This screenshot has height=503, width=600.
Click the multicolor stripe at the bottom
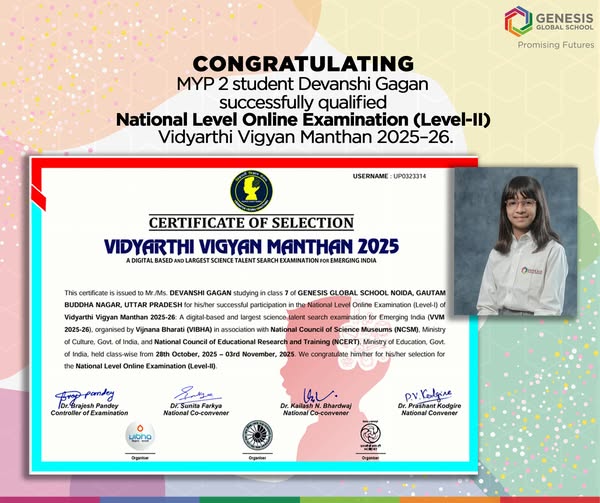click(300, 497)
